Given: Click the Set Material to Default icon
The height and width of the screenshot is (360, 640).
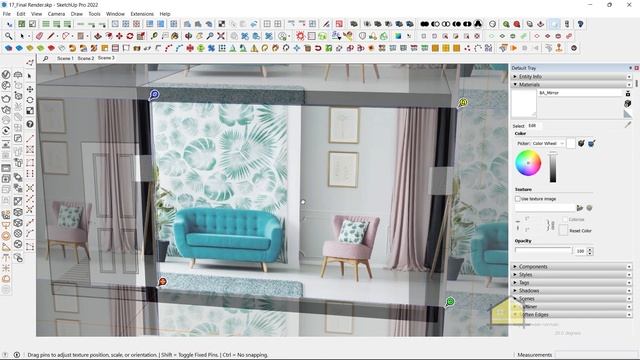Looking at the screenshot, I should tap(628, 114).
